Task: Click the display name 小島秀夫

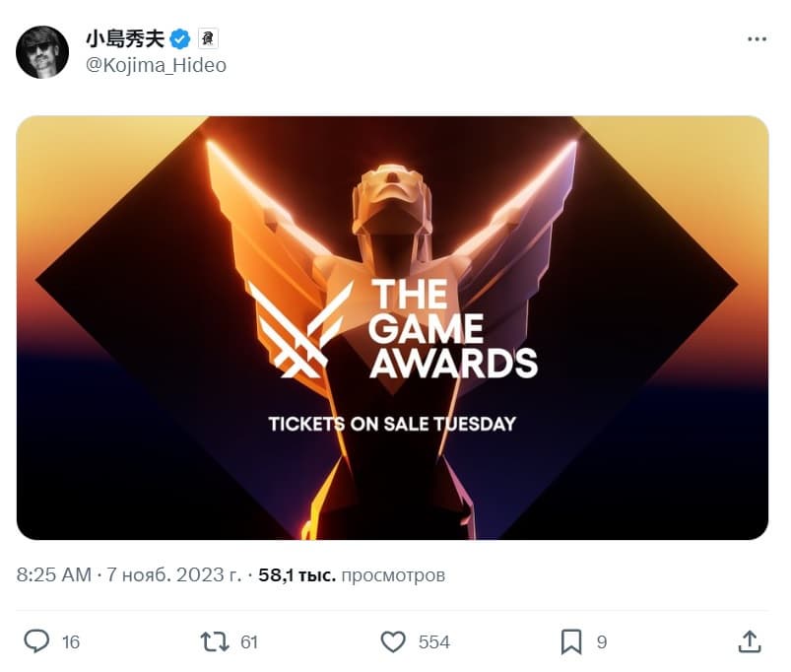Action: 126,38
